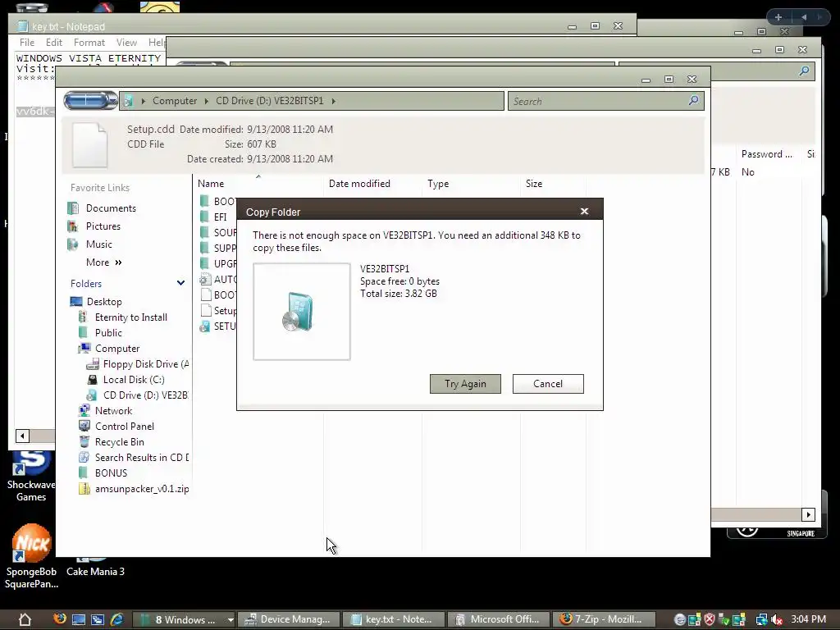Launch Internet Explorer from quick launch

[x=116, y=620]
